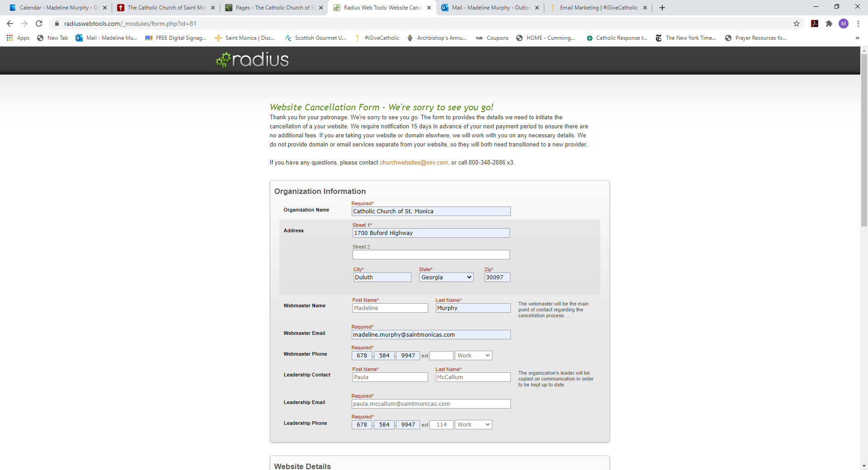Open the Apps grid shortcut in bookmarks bar
Viewport: 868px width, 470px height.
point(18,38)
